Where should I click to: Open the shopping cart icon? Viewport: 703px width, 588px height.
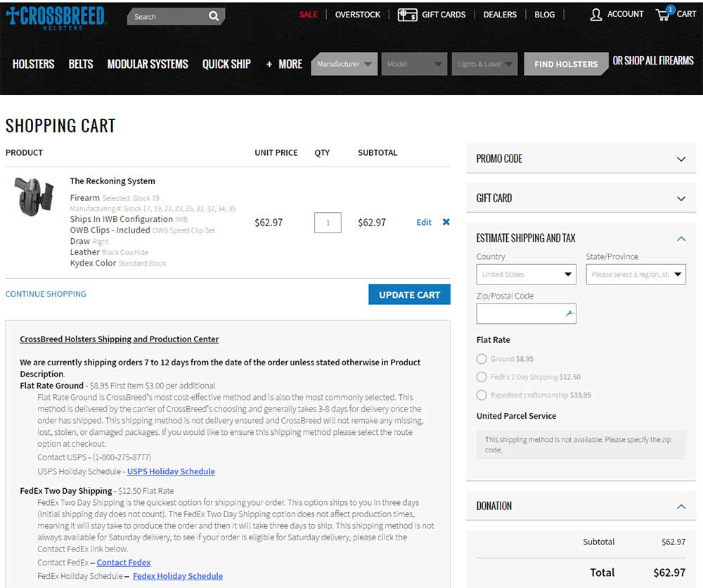point(663,14)
